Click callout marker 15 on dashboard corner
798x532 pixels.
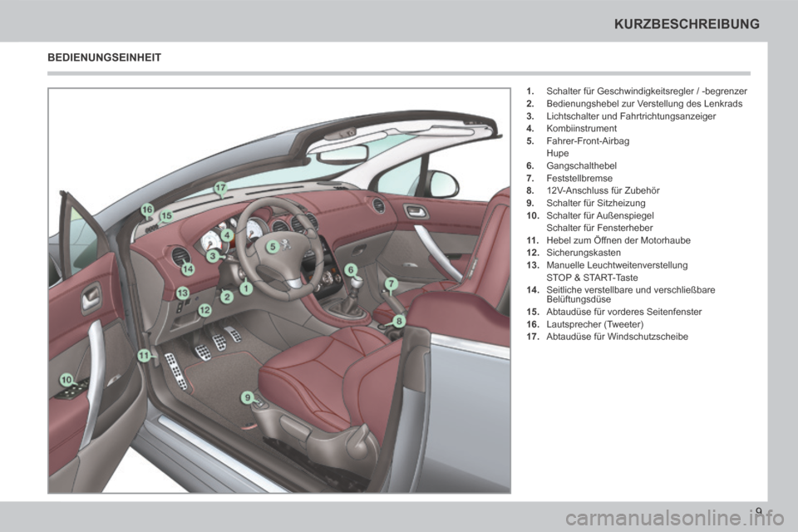pos(166,216)
